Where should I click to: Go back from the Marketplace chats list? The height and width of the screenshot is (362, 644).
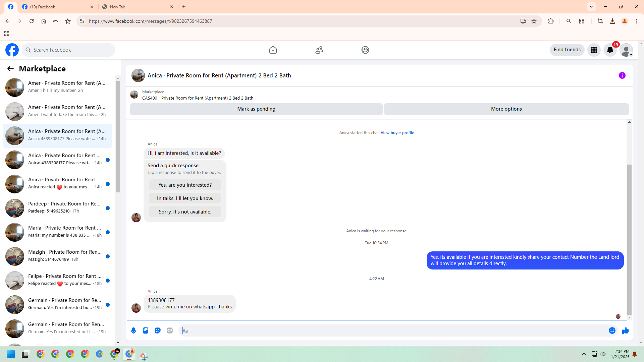coord(10,69)
